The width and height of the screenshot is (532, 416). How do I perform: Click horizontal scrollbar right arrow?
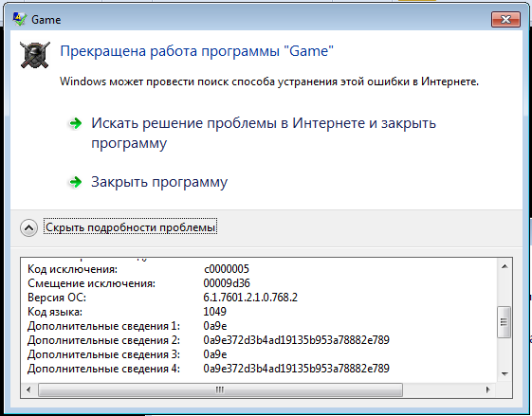pyautogui.click(x=488, y=389)
